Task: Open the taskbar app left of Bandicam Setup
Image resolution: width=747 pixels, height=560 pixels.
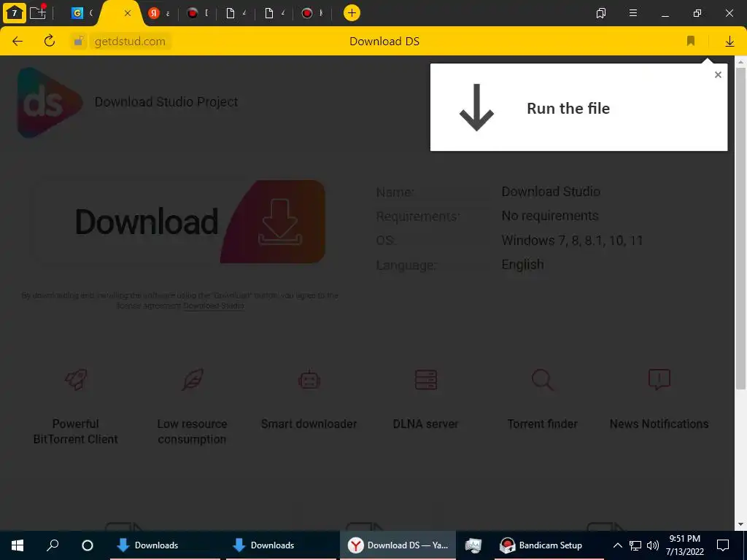Action: click(x=473, y=545)
